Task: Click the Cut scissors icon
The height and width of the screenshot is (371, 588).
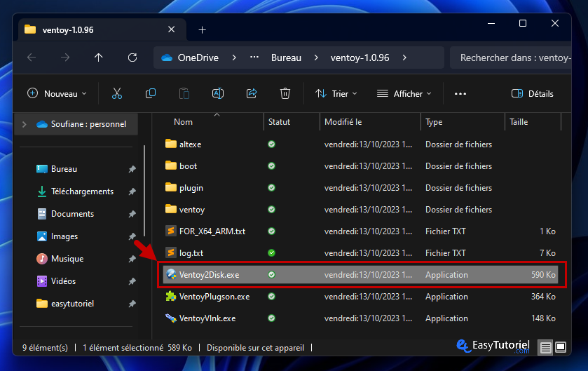Action: click(x=116, y=93)
